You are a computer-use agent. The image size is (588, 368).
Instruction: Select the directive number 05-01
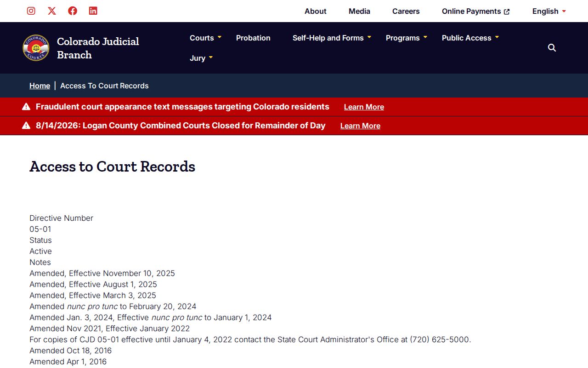pyautogui.click(x=40, y=229)
